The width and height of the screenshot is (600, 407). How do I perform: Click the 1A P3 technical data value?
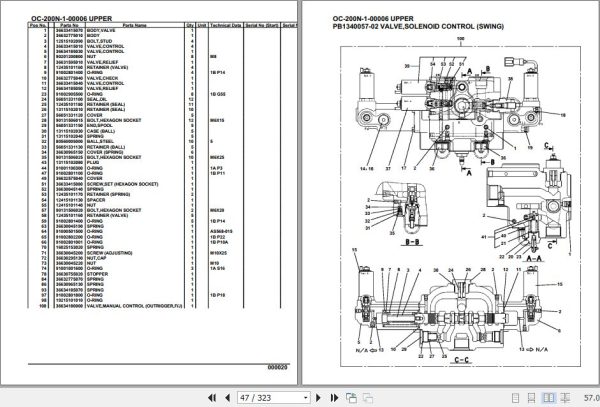(x=216, y=168)
